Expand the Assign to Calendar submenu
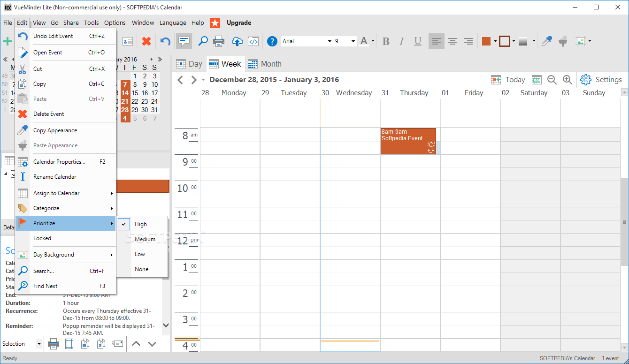This screenshot has height=364, width=629. pos(66,193)
